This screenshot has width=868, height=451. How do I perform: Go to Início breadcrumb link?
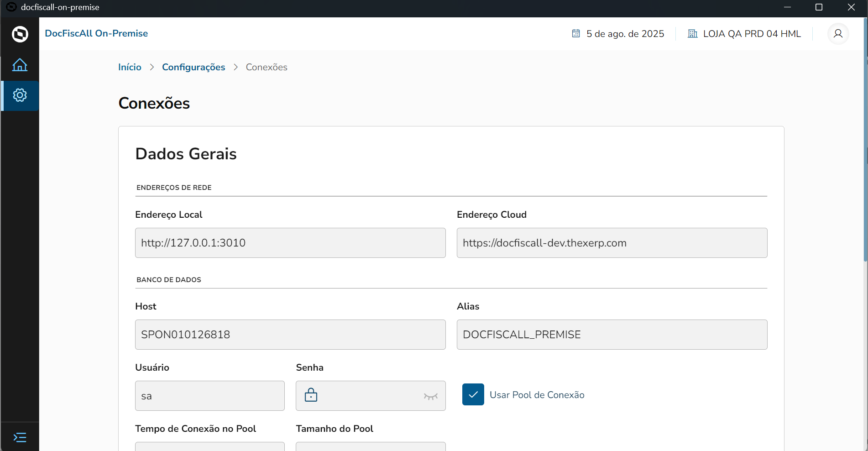130,67
